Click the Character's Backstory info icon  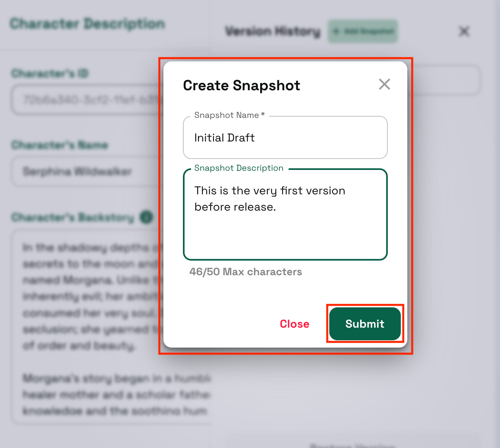click(x=146, y=217)
